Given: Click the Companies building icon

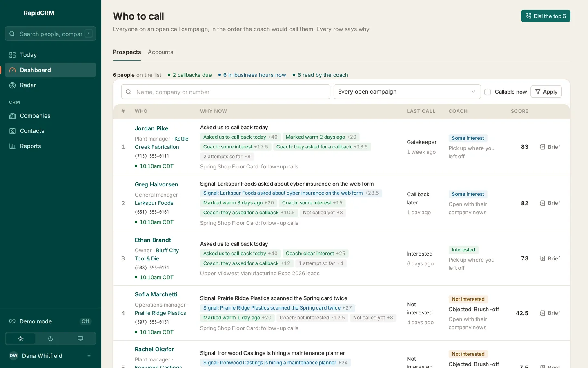Looking at the screenshot, I should tap(12, 116).
